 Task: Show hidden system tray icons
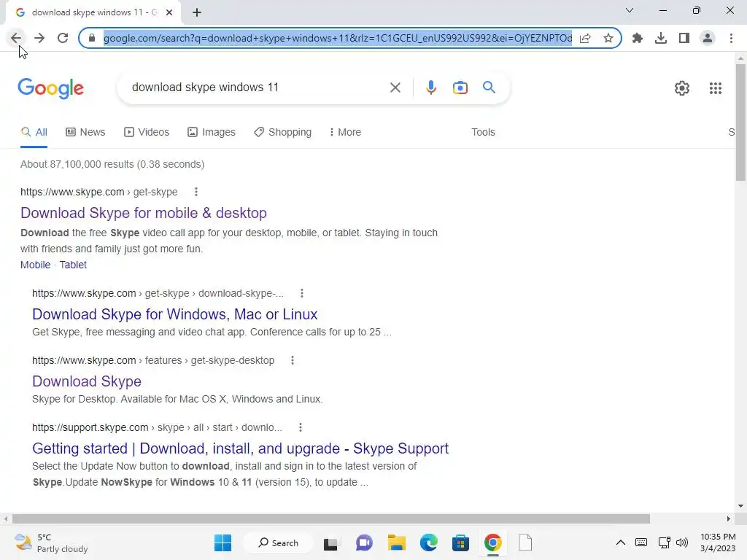click(620, 542)
